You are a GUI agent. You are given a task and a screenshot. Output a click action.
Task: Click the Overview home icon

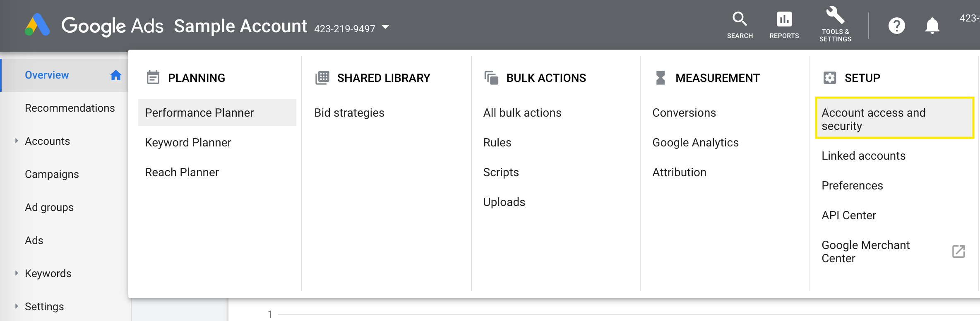click(116, 75)
